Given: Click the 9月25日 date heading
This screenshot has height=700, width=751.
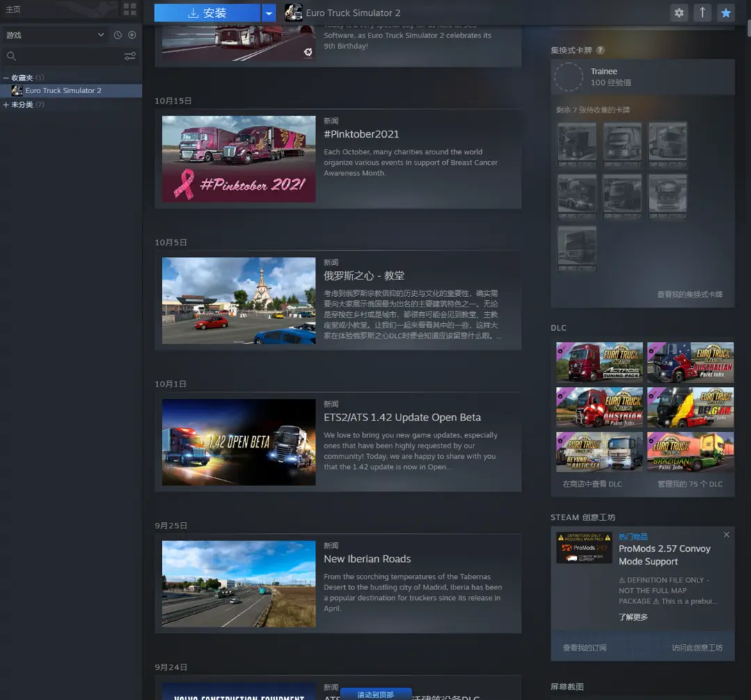Looking at the screenshot, I should coord(170,526).
